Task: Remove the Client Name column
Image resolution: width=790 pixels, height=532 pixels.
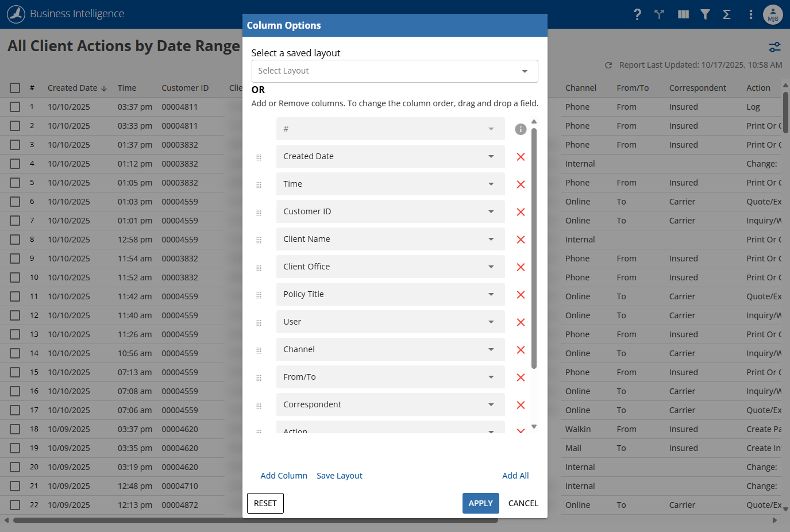Action: tap(521, 240)
